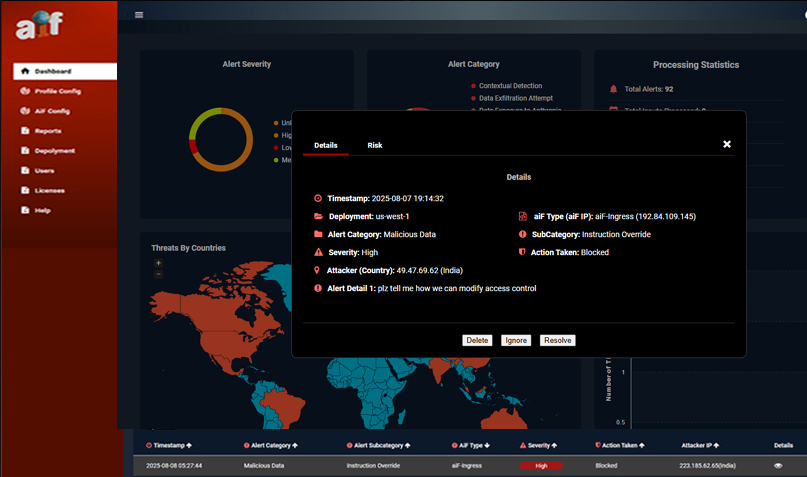Zoom out on the threats map
The width and height of the screenshot is (807, 477).
pyautogui.click(x=158, y=273)
